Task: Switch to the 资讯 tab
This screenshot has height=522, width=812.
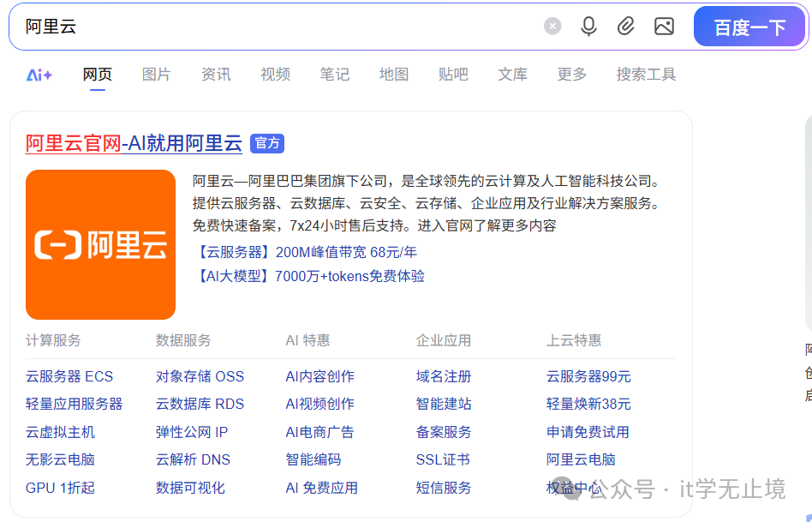Action: [216, 75]
